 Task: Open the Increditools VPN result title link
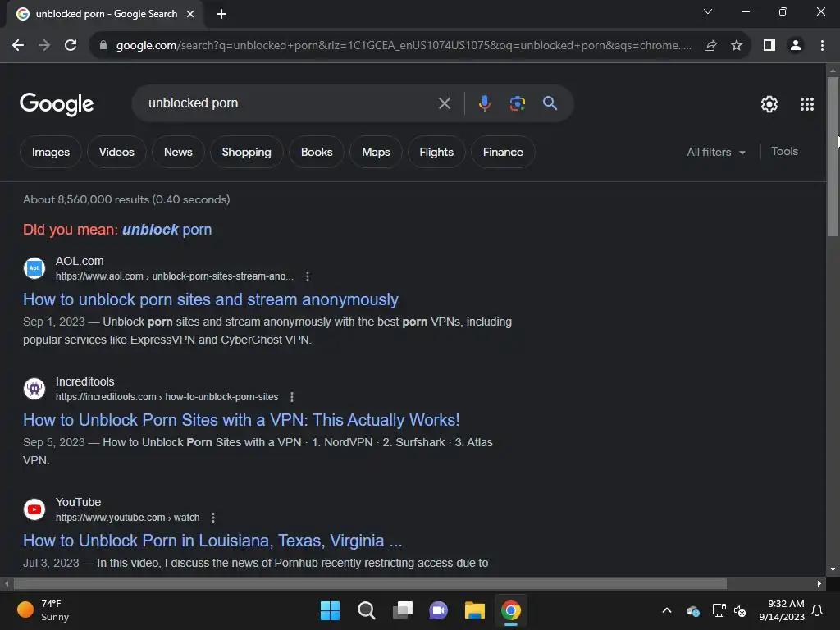(241, 420)
